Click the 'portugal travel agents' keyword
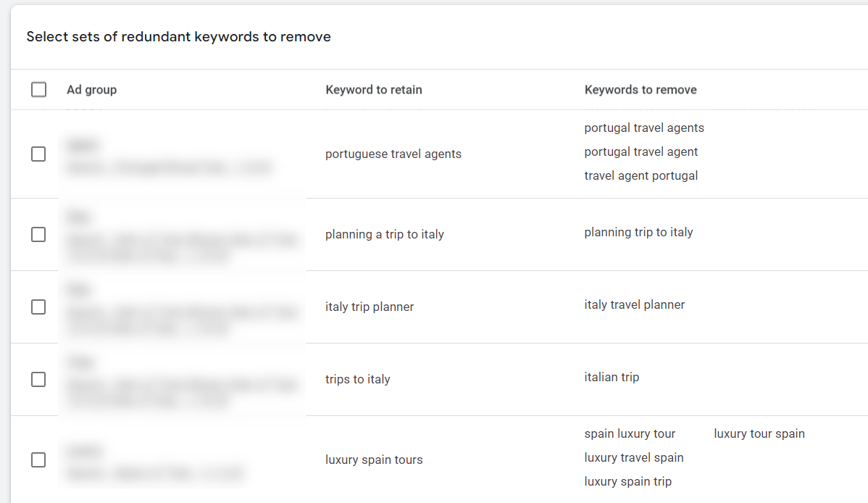 pos(644,128)
